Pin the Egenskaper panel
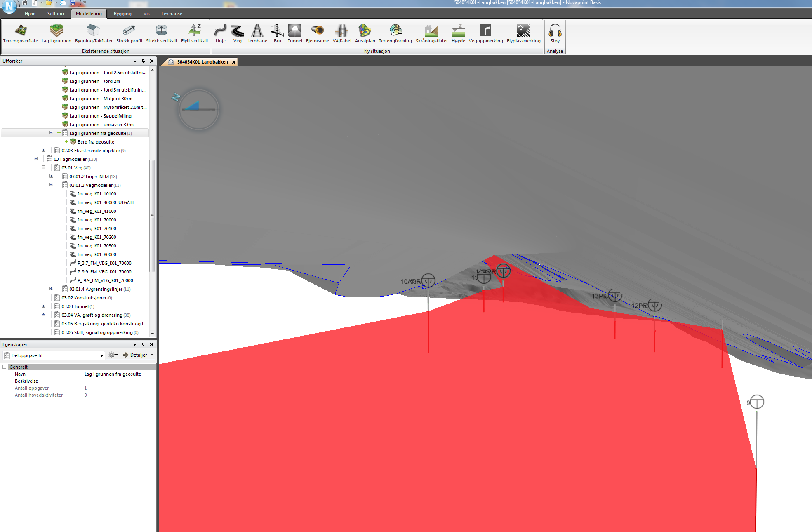Screen dimensions: 812x532 pyautogui.click(x=144, y=344)
